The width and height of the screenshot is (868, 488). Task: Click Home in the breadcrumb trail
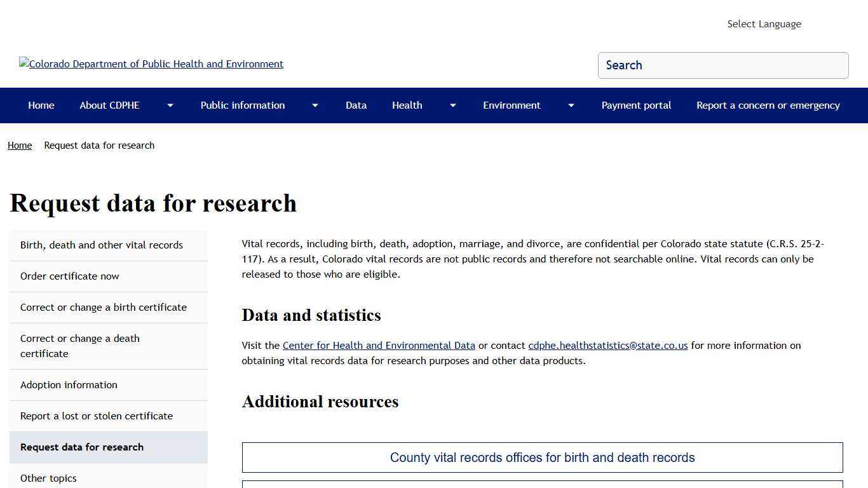(x=20, y=145)
